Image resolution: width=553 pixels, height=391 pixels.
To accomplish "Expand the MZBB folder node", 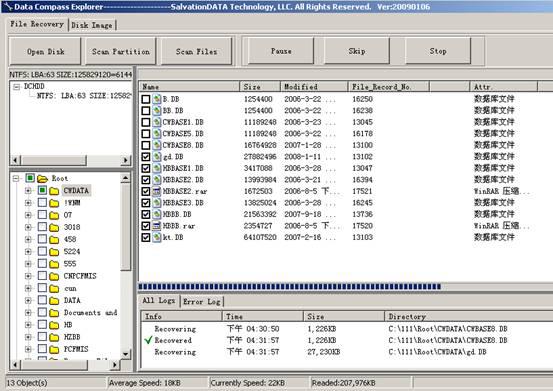I will coord(28,337).
